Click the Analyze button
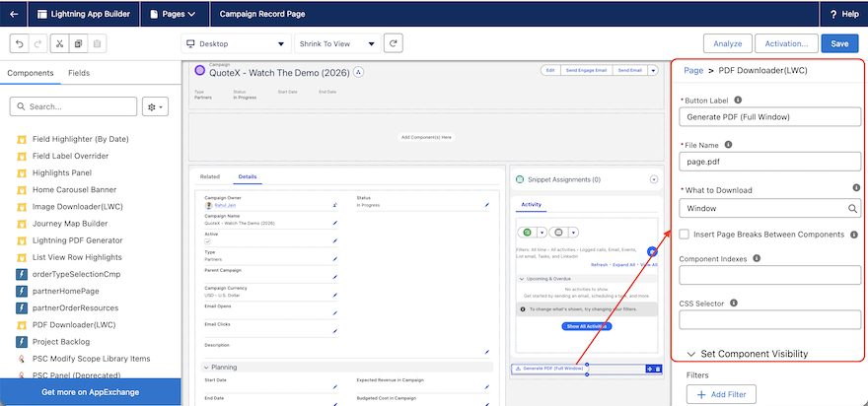Screen dimensions: 868x406 click(727, 43)
